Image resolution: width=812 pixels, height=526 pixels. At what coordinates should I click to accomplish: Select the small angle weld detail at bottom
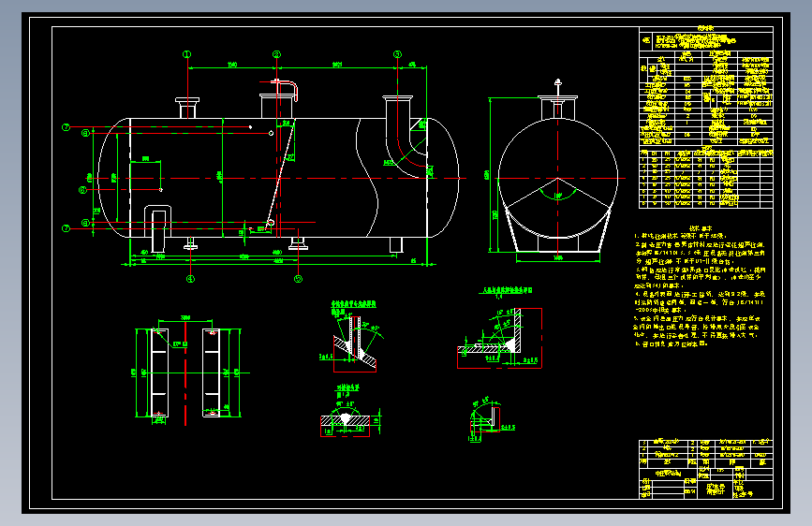[486, 421]
